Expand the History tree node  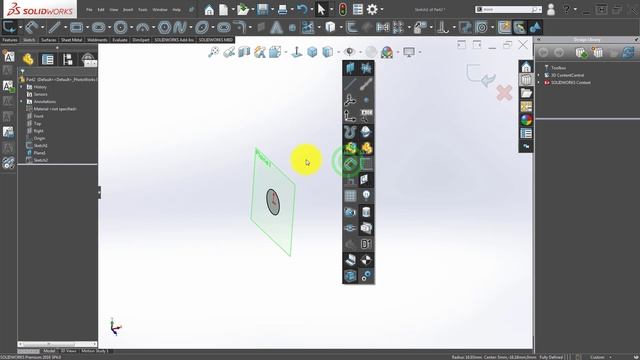[22, 87]
